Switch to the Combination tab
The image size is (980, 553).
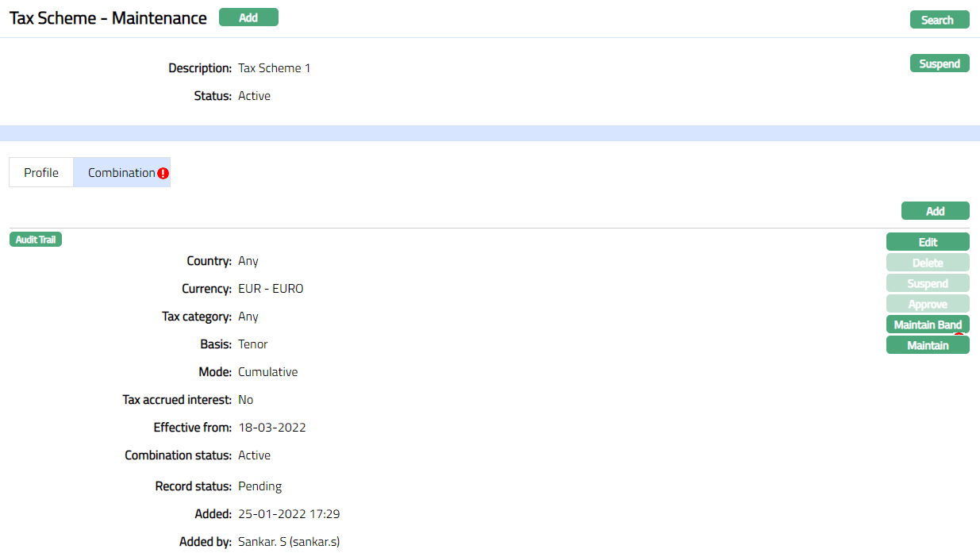point(121,172)
